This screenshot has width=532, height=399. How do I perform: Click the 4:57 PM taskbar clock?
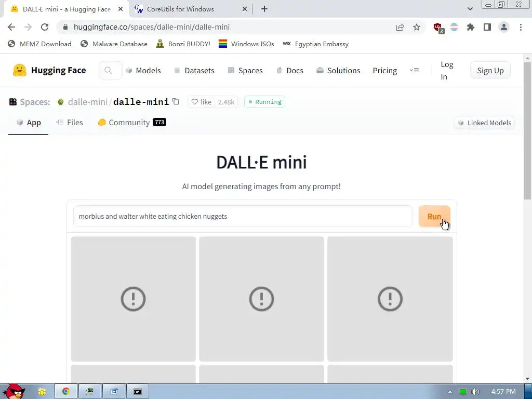tap(503, 392)
